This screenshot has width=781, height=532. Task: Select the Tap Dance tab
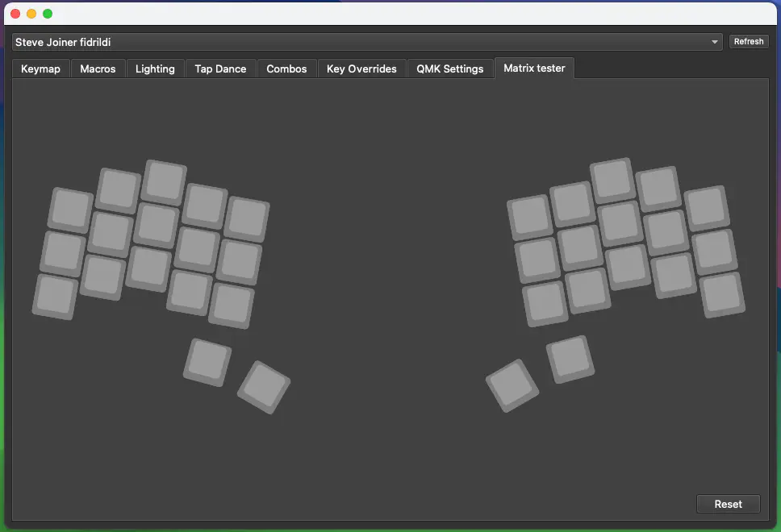pyautogui.click(x=220, y=69)
